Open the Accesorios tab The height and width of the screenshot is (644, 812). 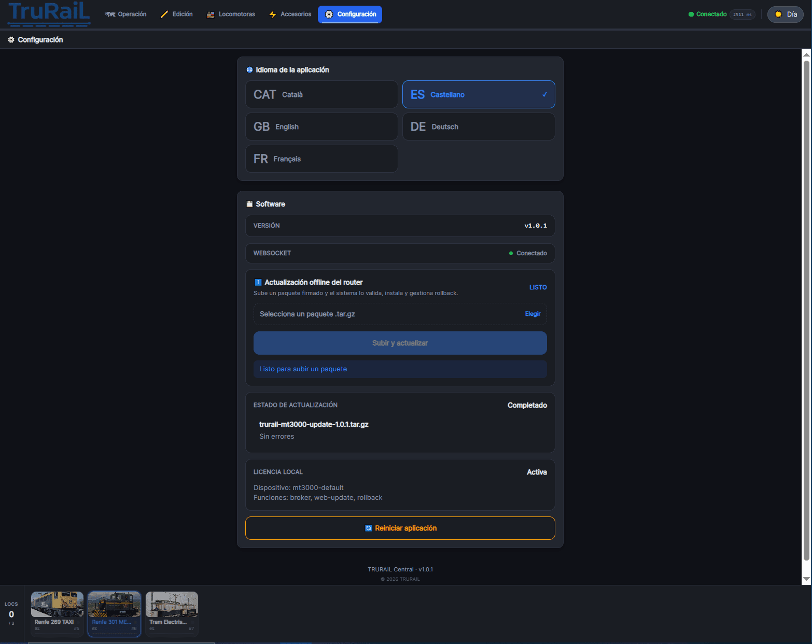[x=290, y=15]
